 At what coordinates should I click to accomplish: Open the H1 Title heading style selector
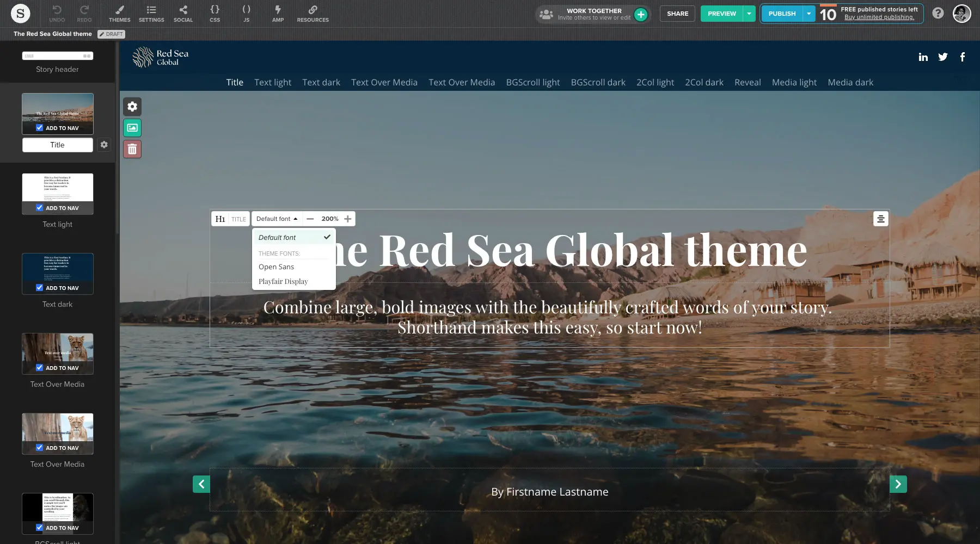pos(230,219)
